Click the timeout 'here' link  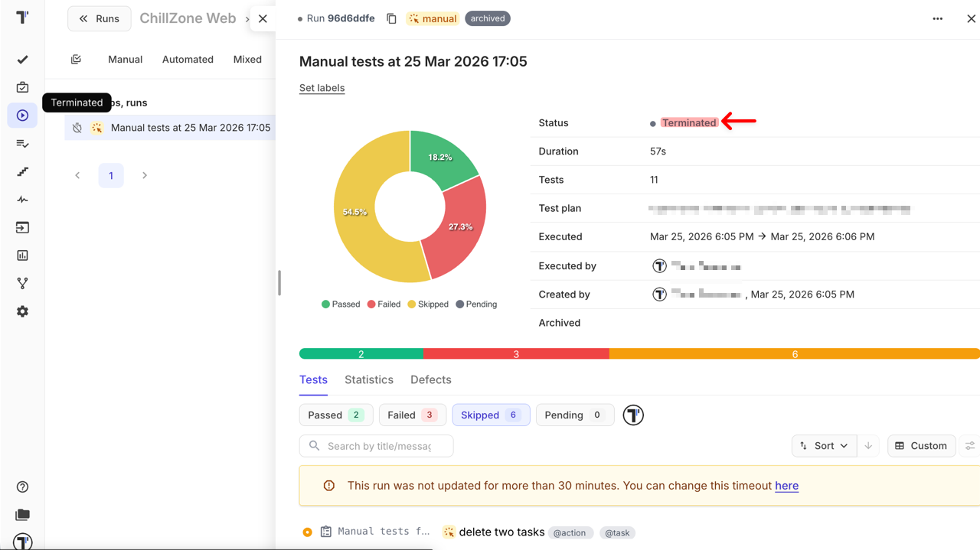(x=786, y=486)
